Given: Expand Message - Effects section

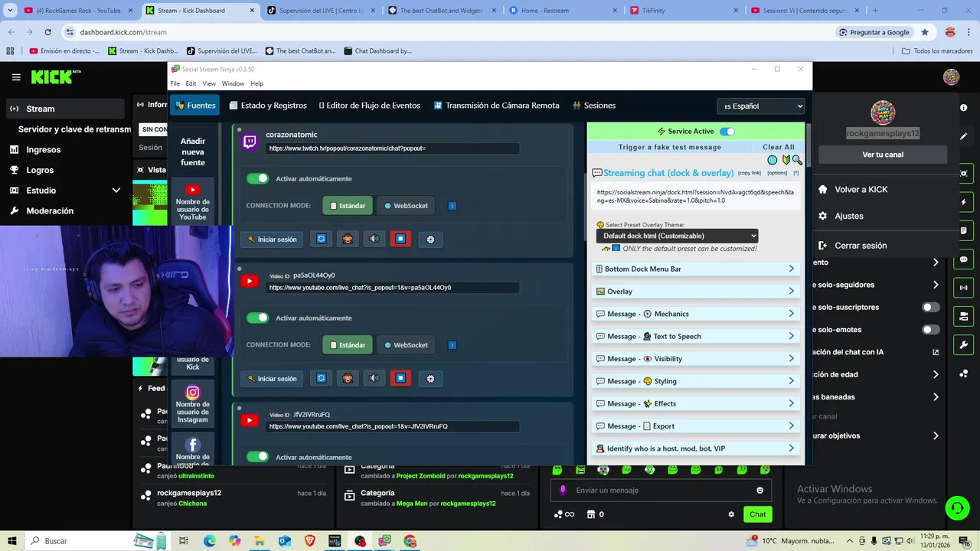Looking at the screenshot, I should (x=696, y=404).
